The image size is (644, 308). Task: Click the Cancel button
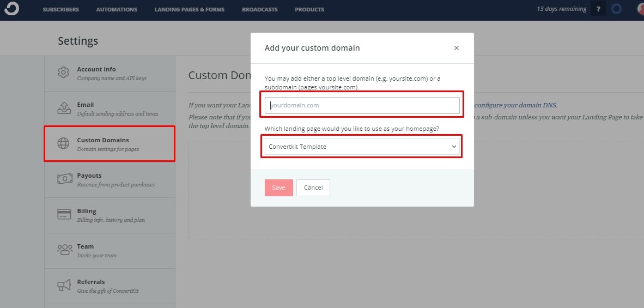coord(313,188)
